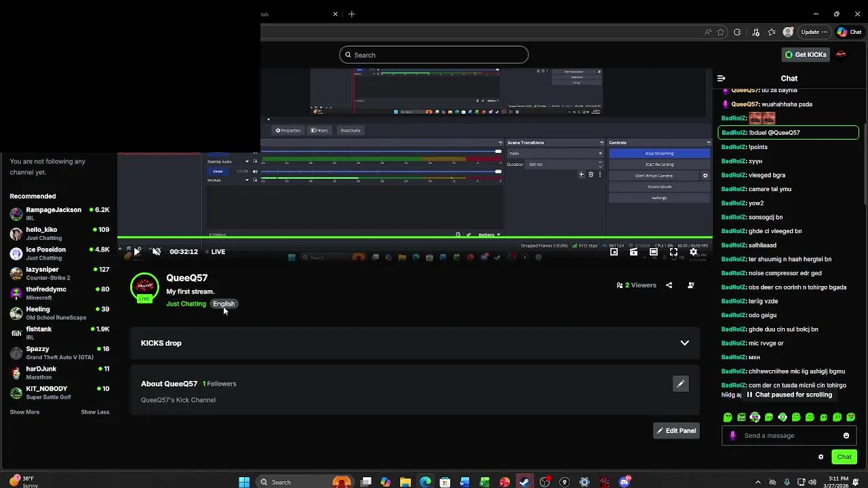Open lazysniper recommended channel
Screen dimensions: 868x488
pyautogui.click(x=60, y=273)
